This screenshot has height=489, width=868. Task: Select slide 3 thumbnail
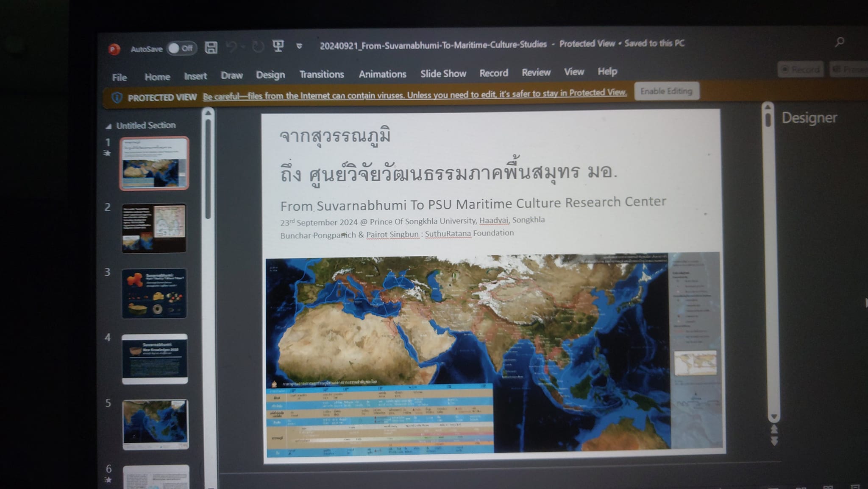pos(154,293)
